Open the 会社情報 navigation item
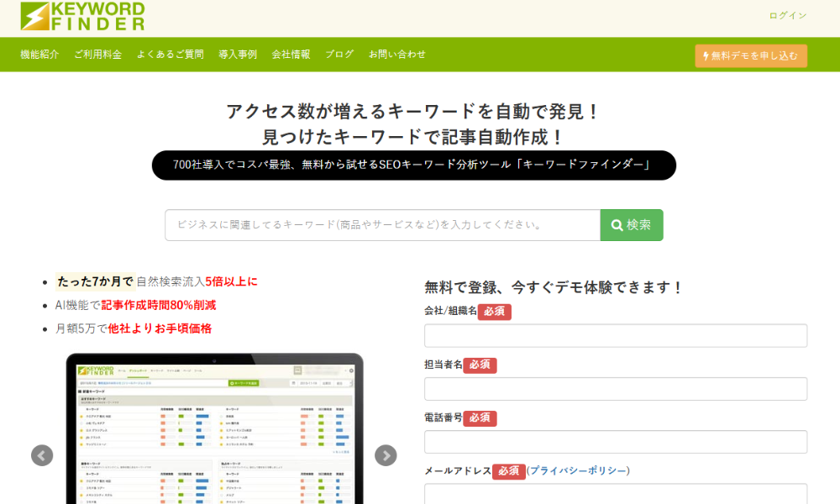This screenshot has height=504, width=840. [290, 54]
